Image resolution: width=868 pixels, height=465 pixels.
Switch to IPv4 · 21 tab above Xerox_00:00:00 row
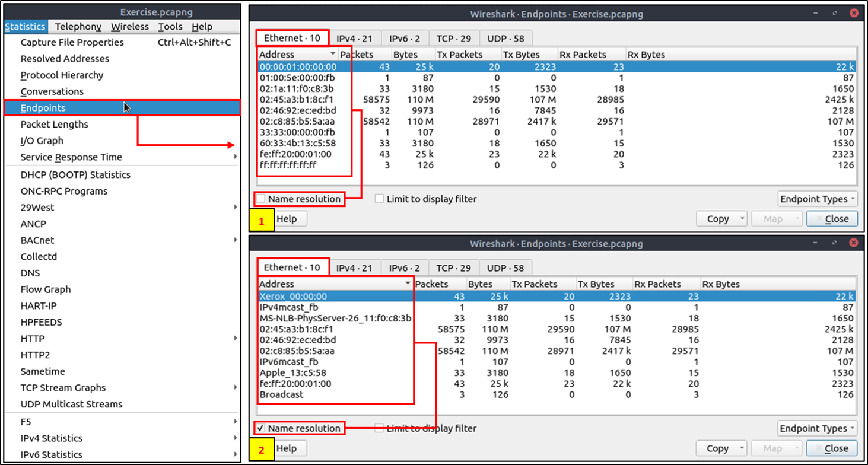pyautogui.click(x=354, y=268)
